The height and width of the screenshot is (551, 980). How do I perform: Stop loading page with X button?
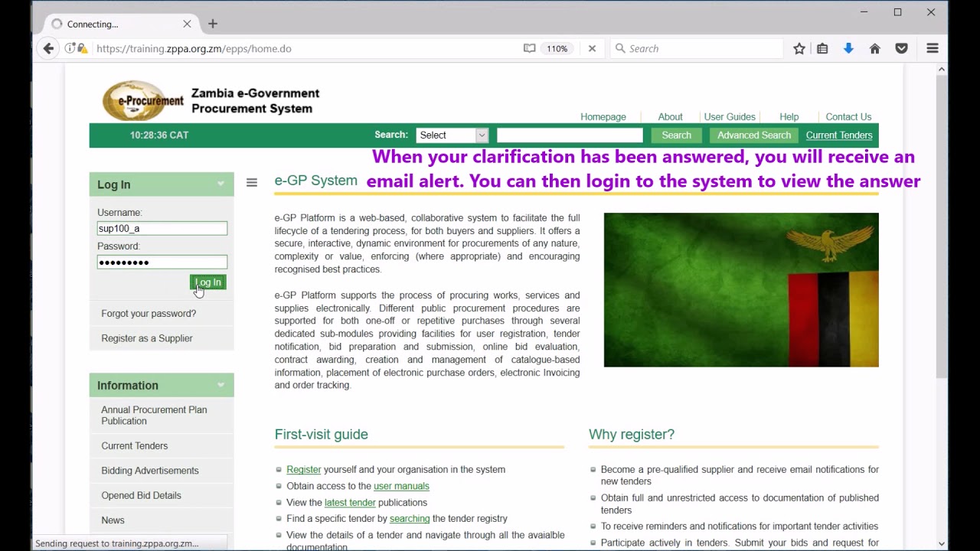pyautogui.click(x=592, y=48)
